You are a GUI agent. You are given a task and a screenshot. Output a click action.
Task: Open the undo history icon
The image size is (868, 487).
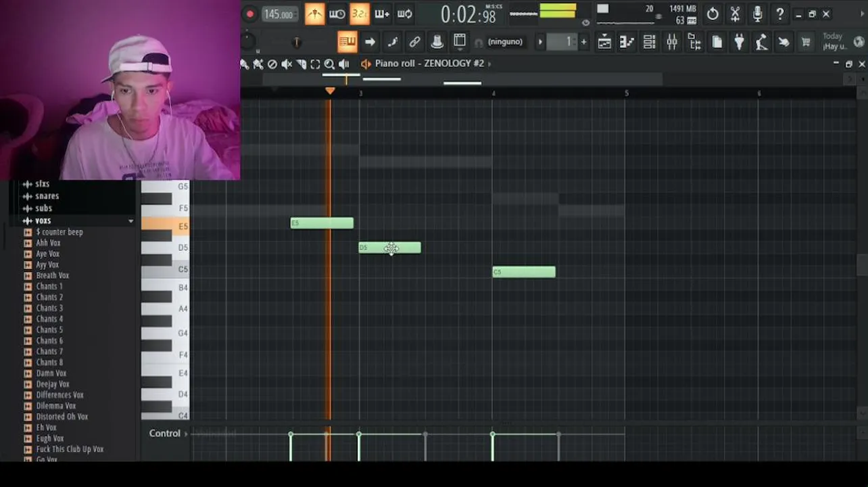click(713, 14)
